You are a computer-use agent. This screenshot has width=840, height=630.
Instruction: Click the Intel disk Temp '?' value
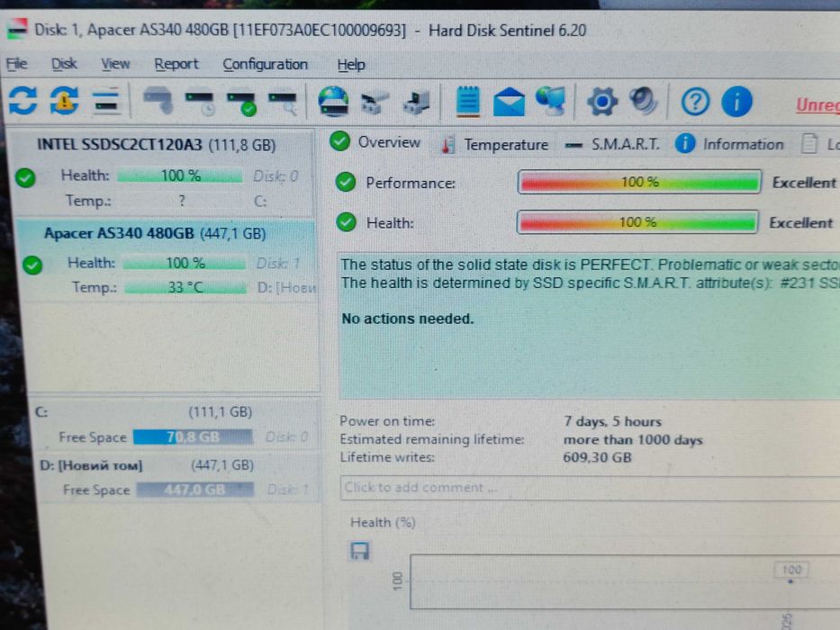tap(182, 201)
